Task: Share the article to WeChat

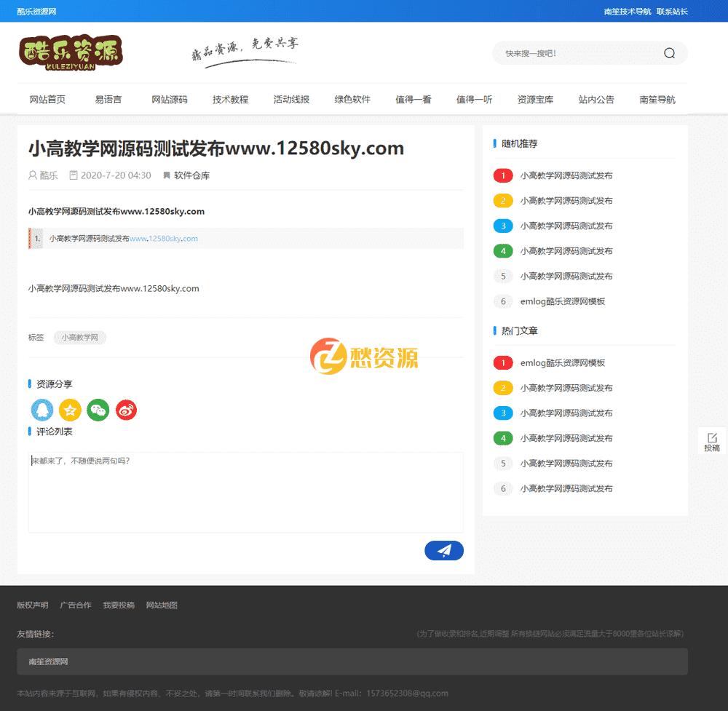Action: click(x=98, y=410)
